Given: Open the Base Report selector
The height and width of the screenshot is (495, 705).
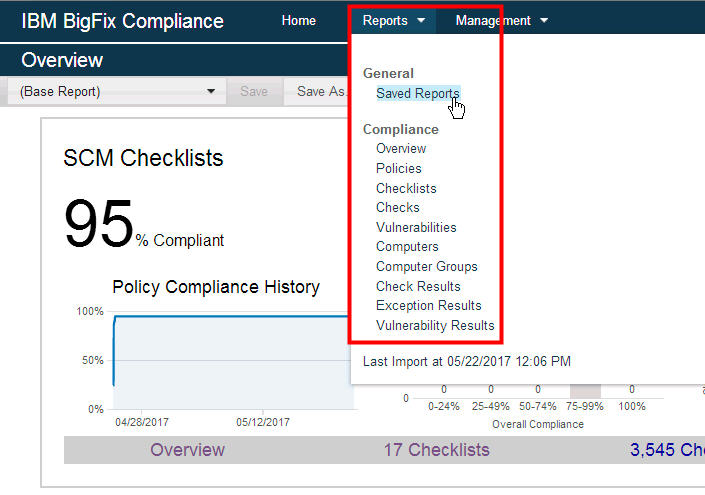Looking at the screenshot, I should pyautogui.click(x=118, y=92).
